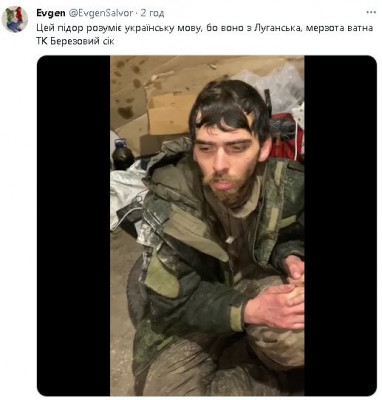Viewport: 382px width, 400px height.
Task: Click the right black bar of the video
Action: (x=340, y=226)
